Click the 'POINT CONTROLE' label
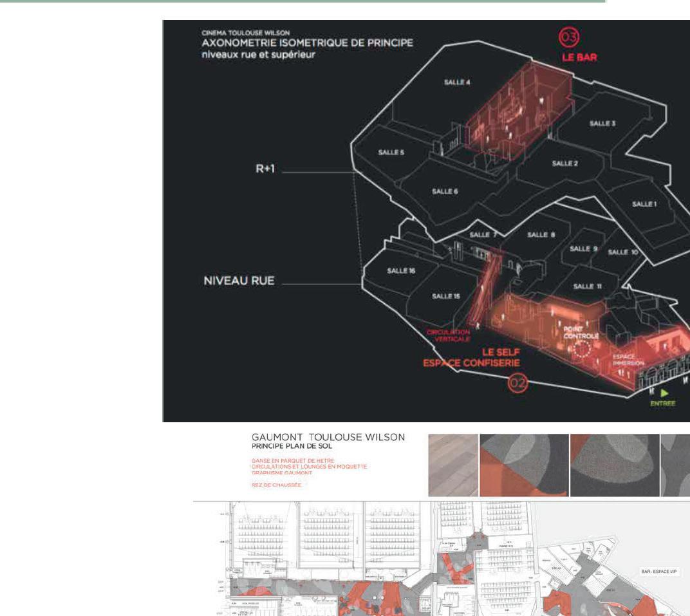This screenshot has height=616, width=690. click(x=581, y=333)
